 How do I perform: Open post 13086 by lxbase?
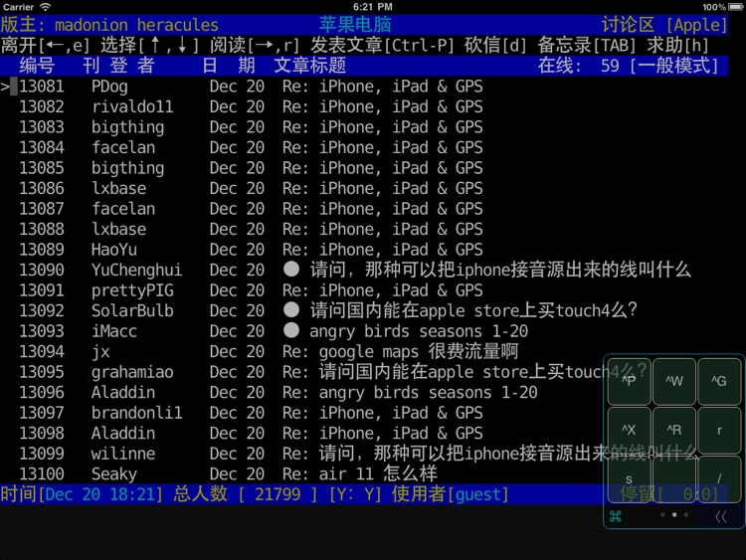364,189
